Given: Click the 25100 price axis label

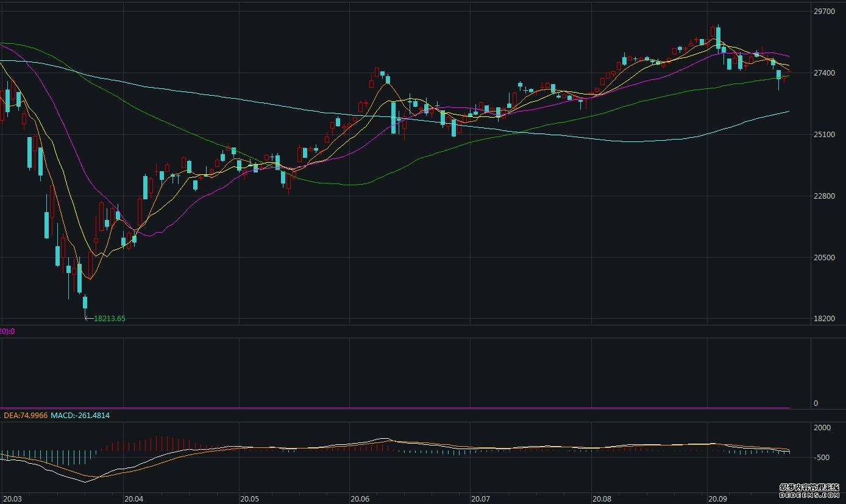Looking at the screenshot, I should coord(823,135).
